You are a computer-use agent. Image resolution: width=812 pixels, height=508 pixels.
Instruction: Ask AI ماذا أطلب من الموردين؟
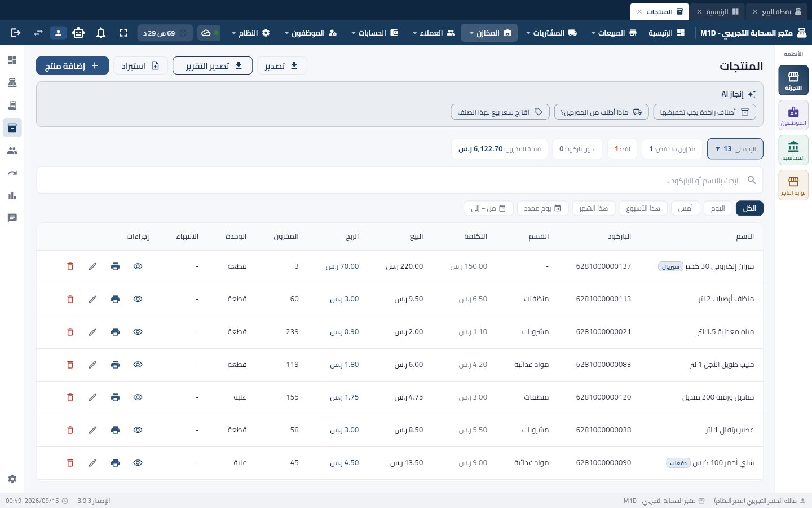click(601, 112)
